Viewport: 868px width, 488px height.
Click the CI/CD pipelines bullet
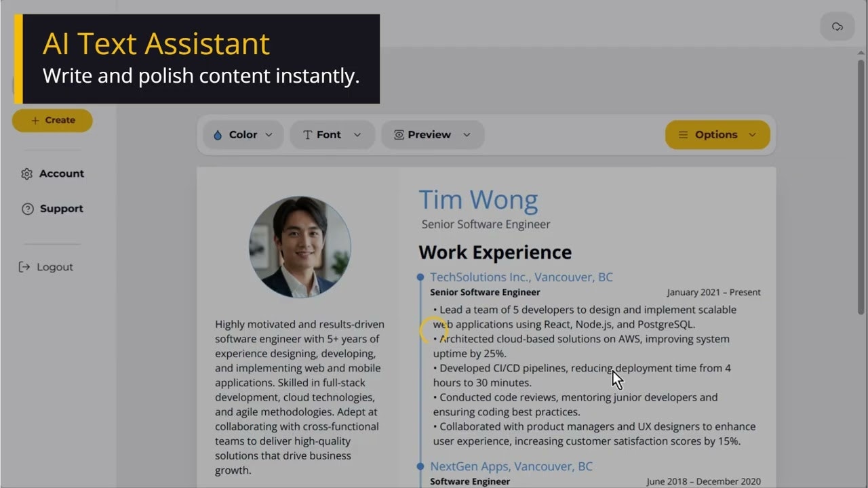[582, 375]
